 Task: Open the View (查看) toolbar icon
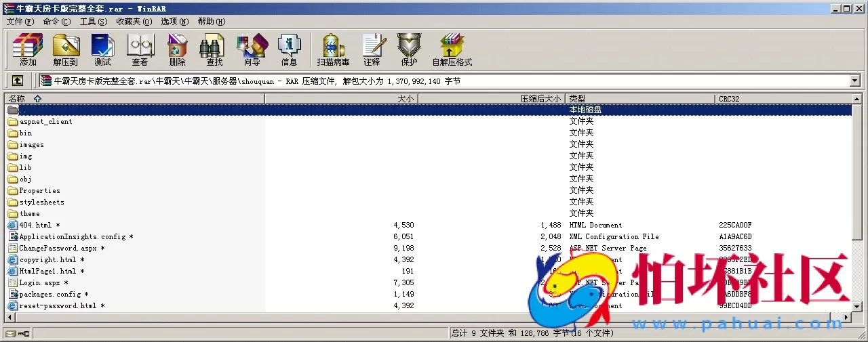140,49
